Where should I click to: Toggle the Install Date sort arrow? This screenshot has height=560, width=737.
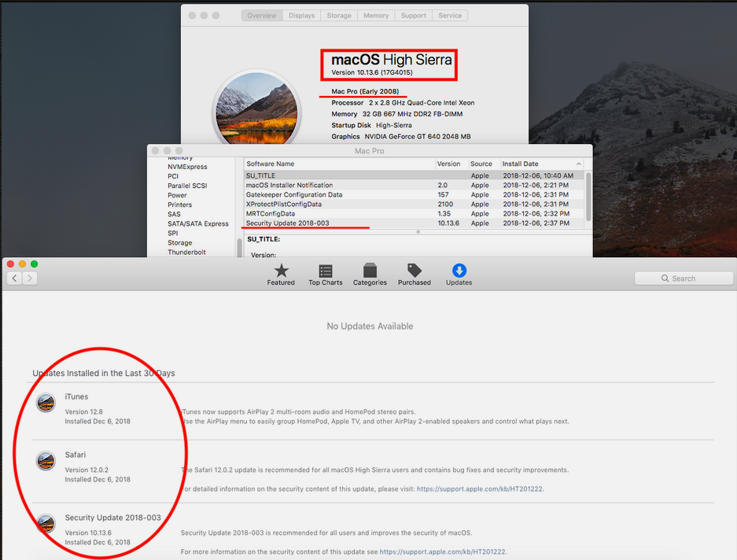(579, 164)
